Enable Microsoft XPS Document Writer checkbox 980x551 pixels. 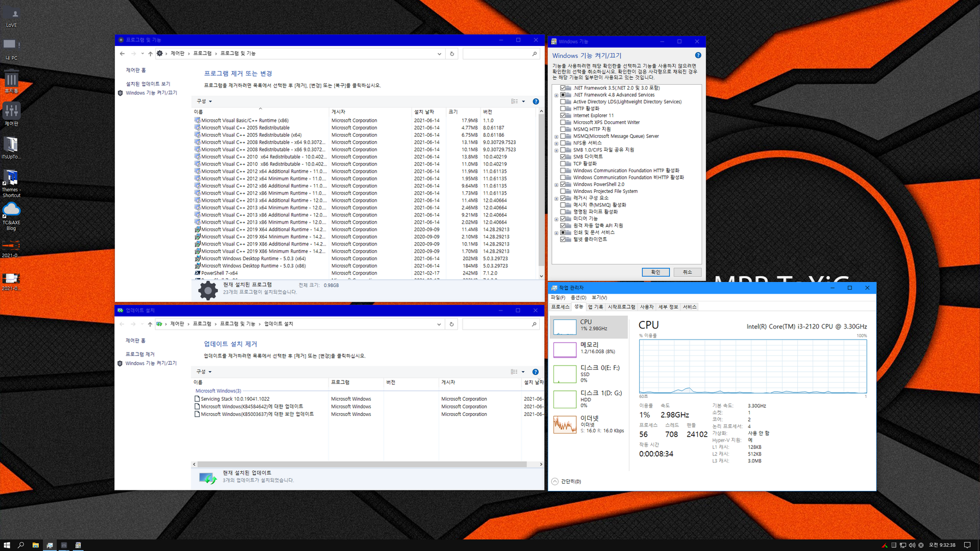click(563, 122)
